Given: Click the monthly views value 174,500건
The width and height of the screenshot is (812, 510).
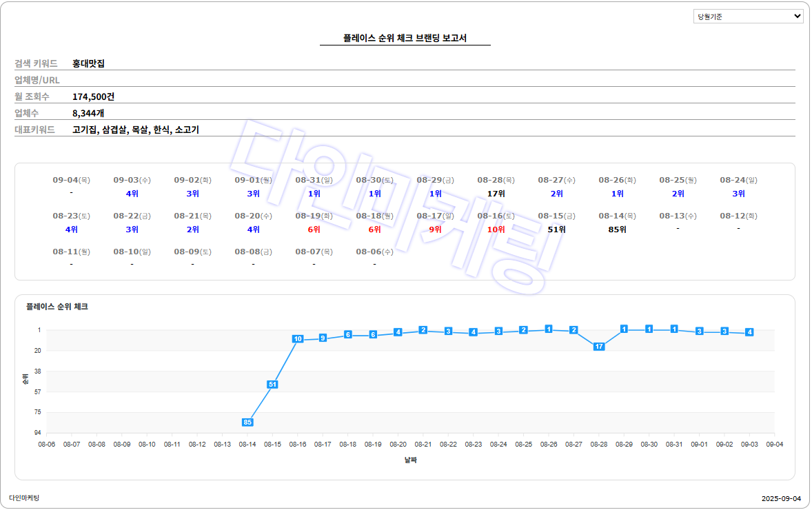Looking at the screenshot, I should [x=93, y=96].
